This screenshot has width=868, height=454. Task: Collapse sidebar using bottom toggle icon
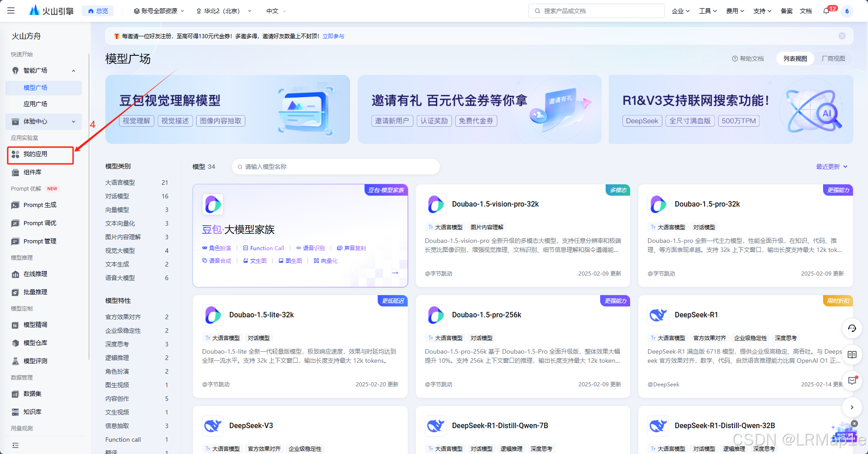15,445
